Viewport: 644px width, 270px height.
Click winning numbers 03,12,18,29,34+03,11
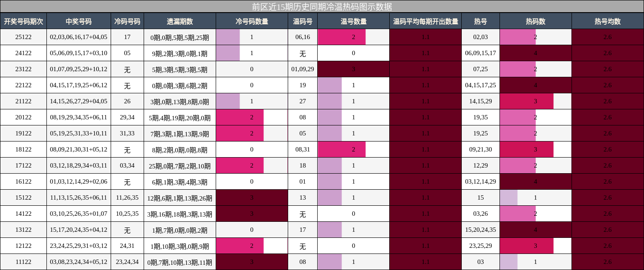point(79,166)
